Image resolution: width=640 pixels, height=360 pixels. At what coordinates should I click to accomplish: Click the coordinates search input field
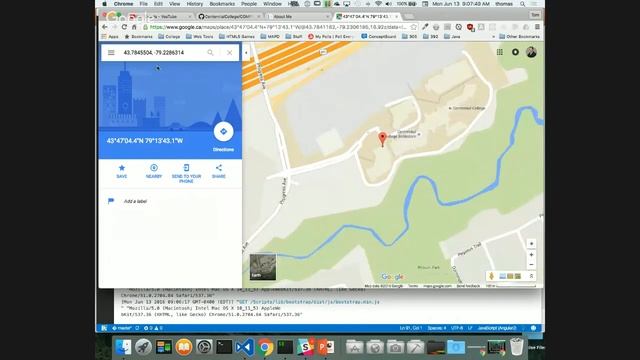162,53
